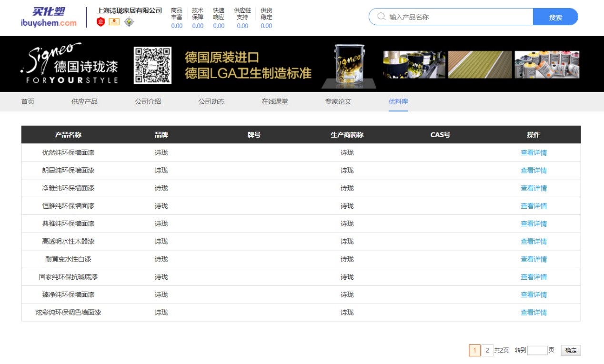604x364 pixels.
Task: View details for 高透明水性木器漆
Action: [534, 242]
